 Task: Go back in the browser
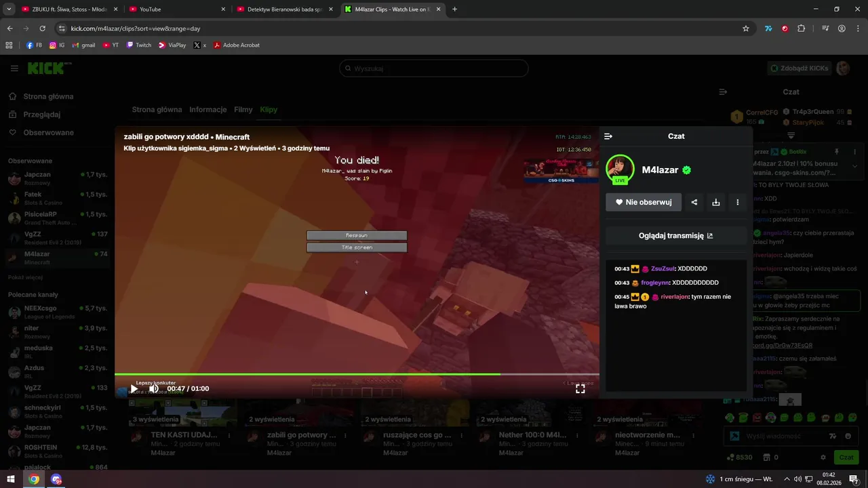tap(9, 28)
